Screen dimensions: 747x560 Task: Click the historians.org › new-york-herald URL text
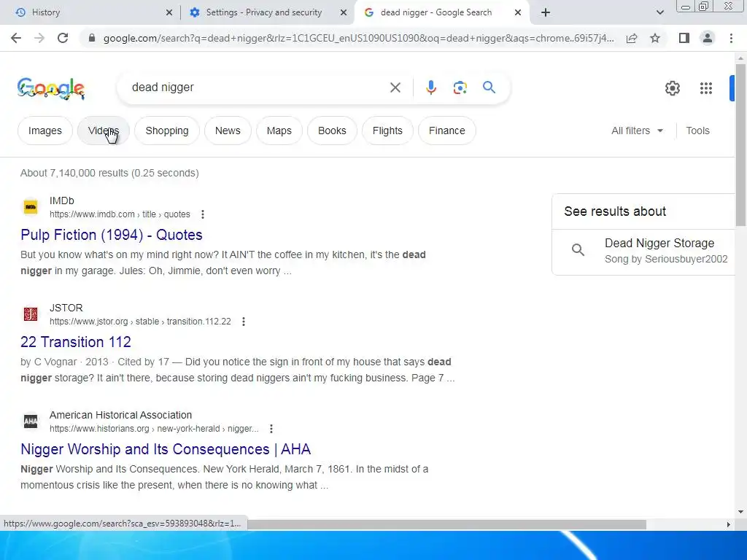point(154,429)
